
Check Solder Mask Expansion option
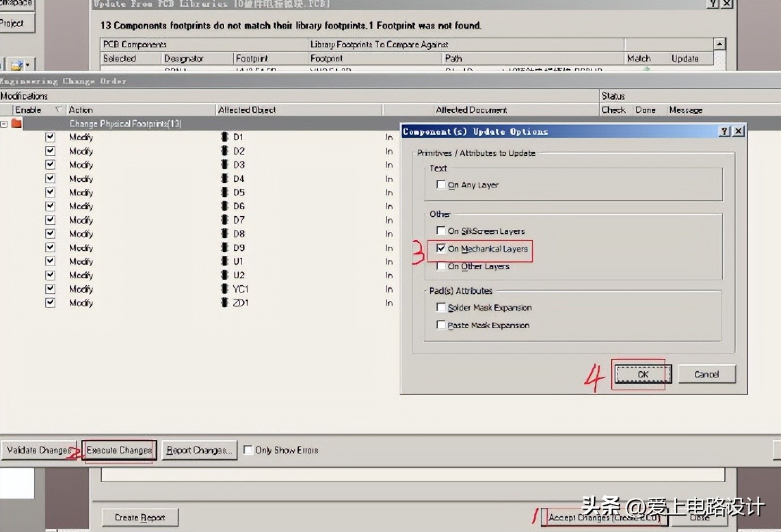[441, 307]
